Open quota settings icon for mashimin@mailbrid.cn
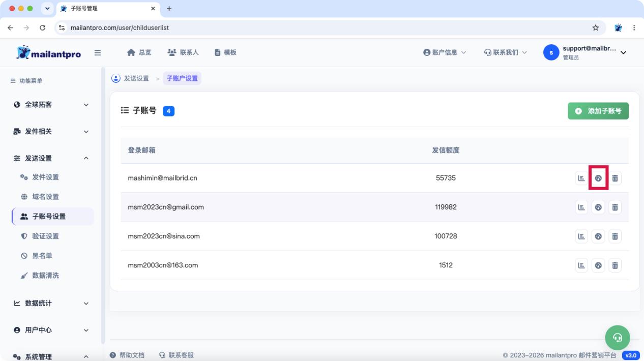Screen dimensions: 644x361 pos(598,178)
